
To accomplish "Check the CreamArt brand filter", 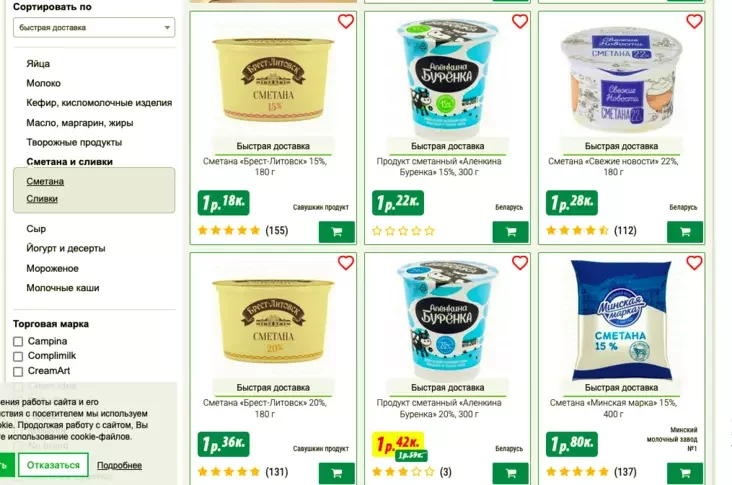I will (18, 372).
